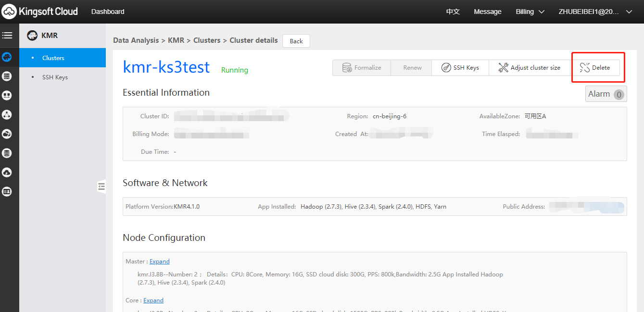Open the Billing dropdown menu
Viewport: 644px width, 312px height.
point(530,12)
